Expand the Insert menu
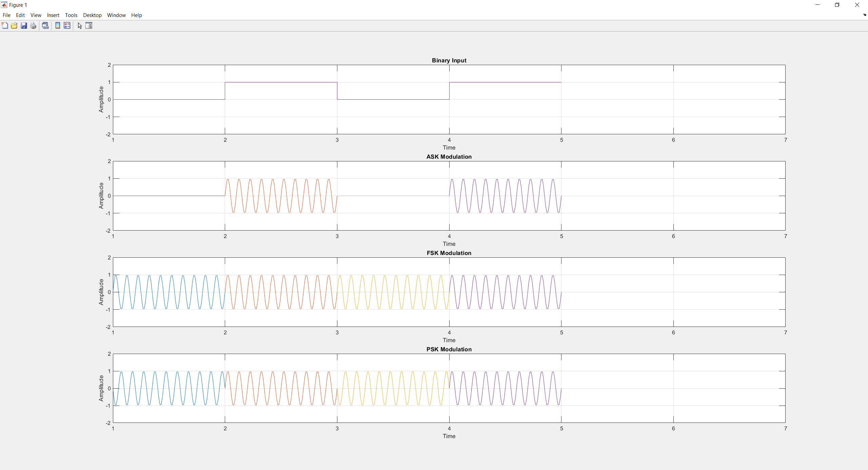 tap(53, 15)
